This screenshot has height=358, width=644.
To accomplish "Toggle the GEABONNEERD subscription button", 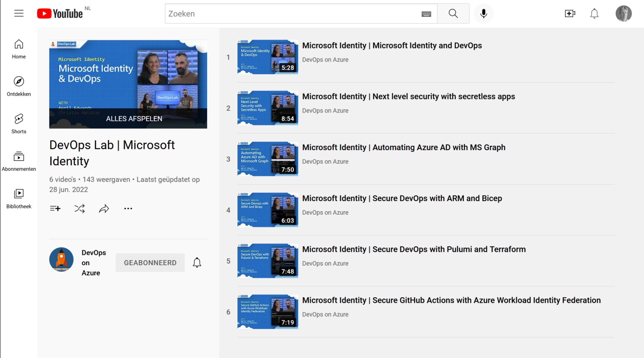I will (x=150, y=263).
